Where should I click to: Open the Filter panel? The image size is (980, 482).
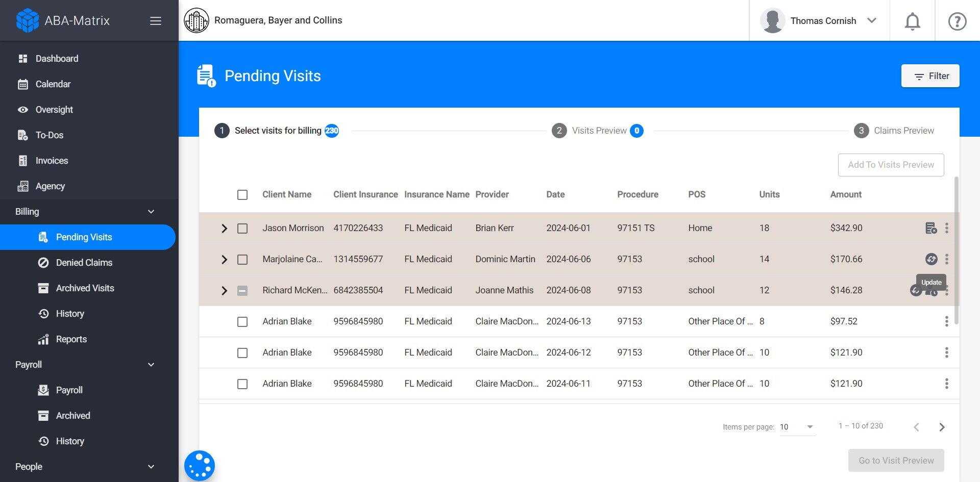click(930, 75)
